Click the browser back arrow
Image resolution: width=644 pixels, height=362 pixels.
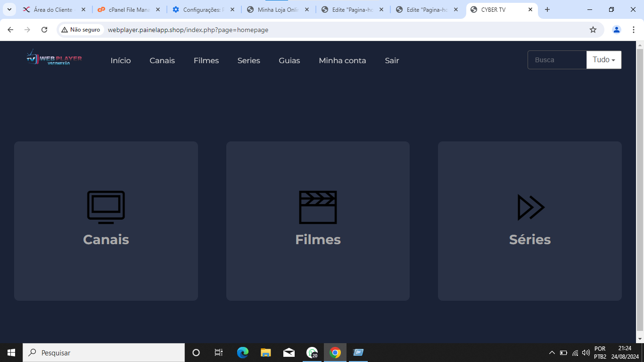(x=10, y=29)
